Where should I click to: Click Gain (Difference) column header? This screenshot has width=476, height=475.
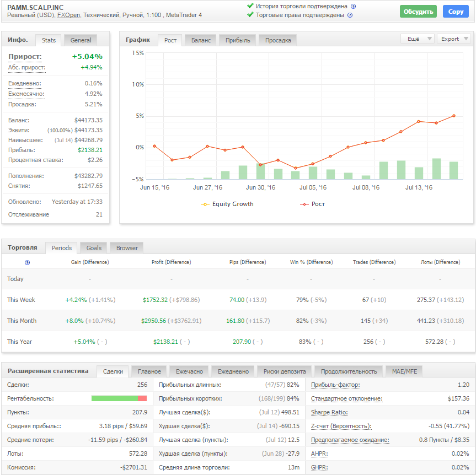(x=90, y=262)
